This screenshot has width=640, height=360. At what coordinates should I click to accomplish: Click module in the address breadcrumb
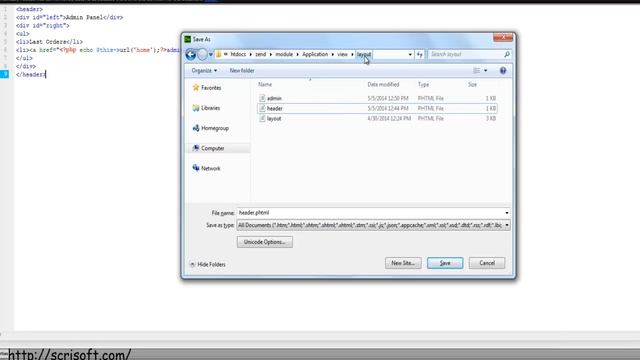[x=284, y=54]
